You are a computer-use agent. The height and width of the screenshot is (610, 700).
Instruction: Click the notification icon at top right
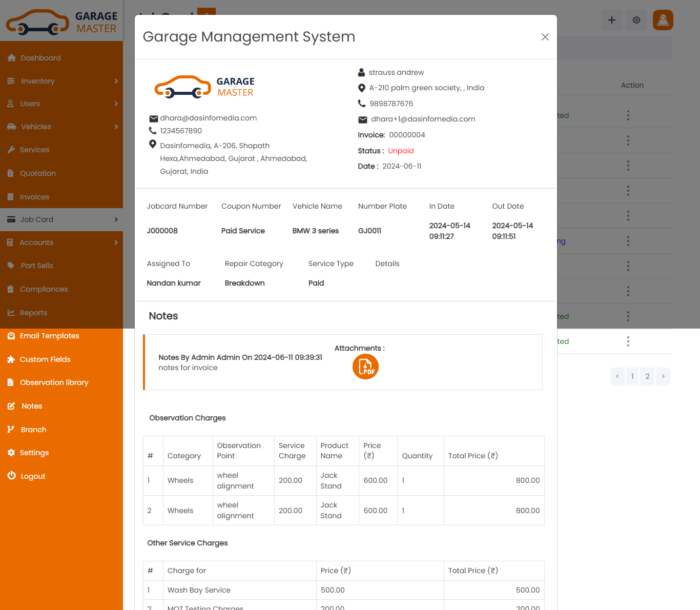663,19
